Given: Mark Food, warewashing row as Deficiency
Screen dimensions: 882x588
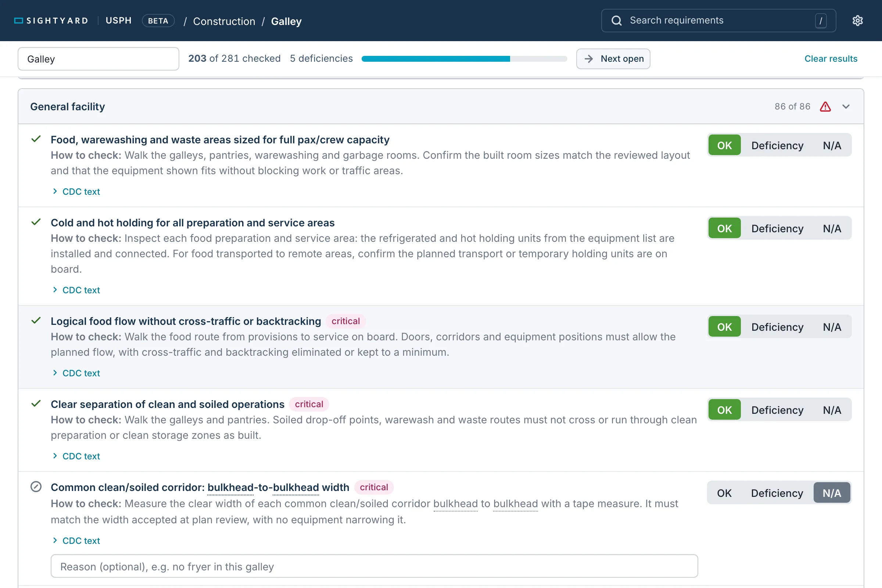Looking at the screenshot, I should point(777,145).
